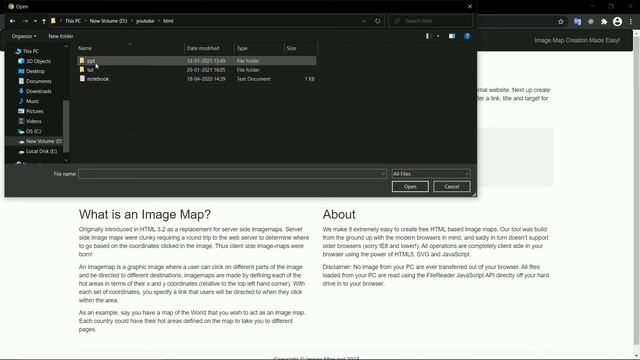Expand the address bar history dropdown
This screenshot has height=360, width=640.
(364, 21)
